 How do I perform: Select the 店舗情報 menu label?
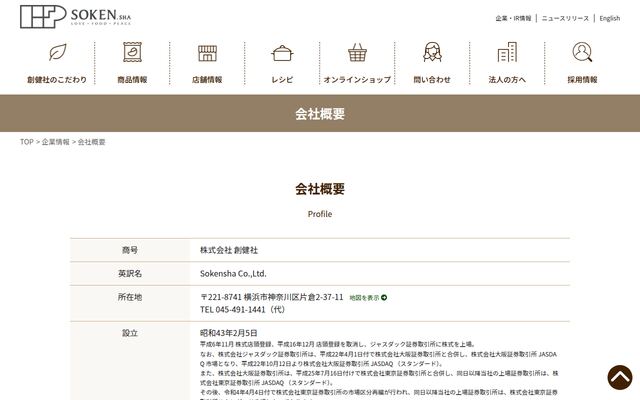pyautogui.click(x=207, y=80)
